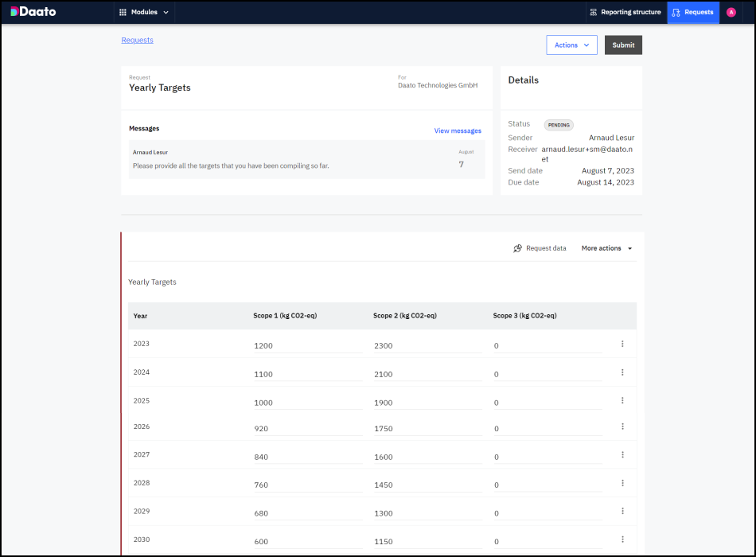Go to Reporting structure tab
Image resolution: width=756 pixels, height=557 pixels.
tap(625, 12)
